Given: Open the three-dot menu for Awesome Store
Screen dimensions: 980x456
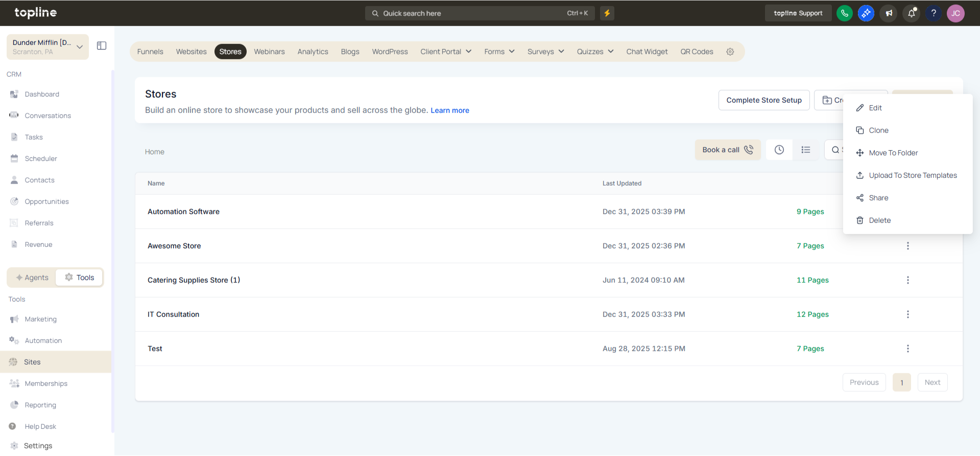Looking at the screenshot, I should tap(907, 246).
